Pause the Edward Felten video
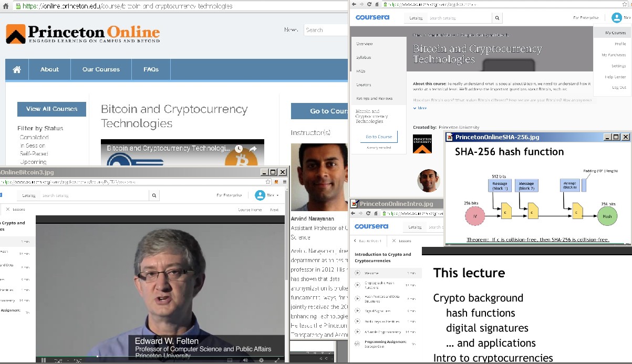632x364 pixels. coord(44,360)
